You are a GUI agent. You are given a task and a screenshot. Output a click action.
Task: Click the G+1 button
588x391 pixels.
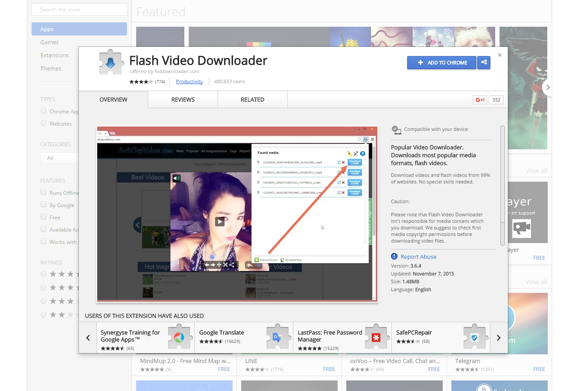click(x=480, y=100)
